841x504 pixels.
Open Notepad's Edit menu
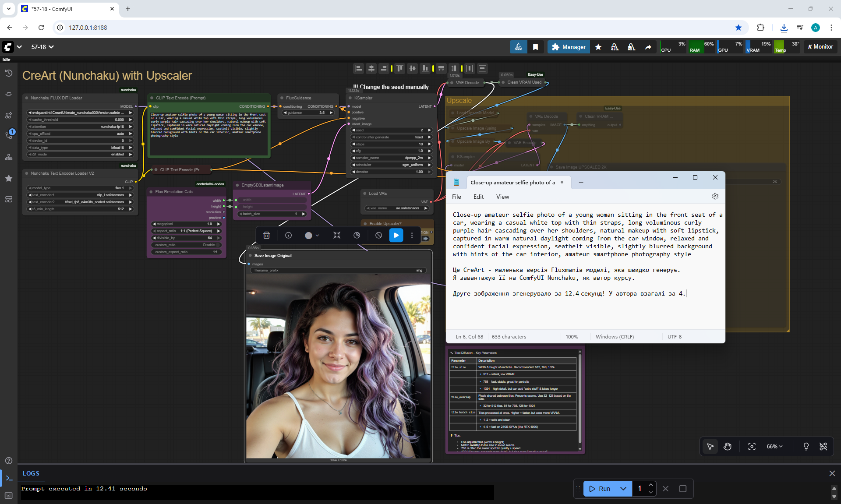tap(478, 197)
